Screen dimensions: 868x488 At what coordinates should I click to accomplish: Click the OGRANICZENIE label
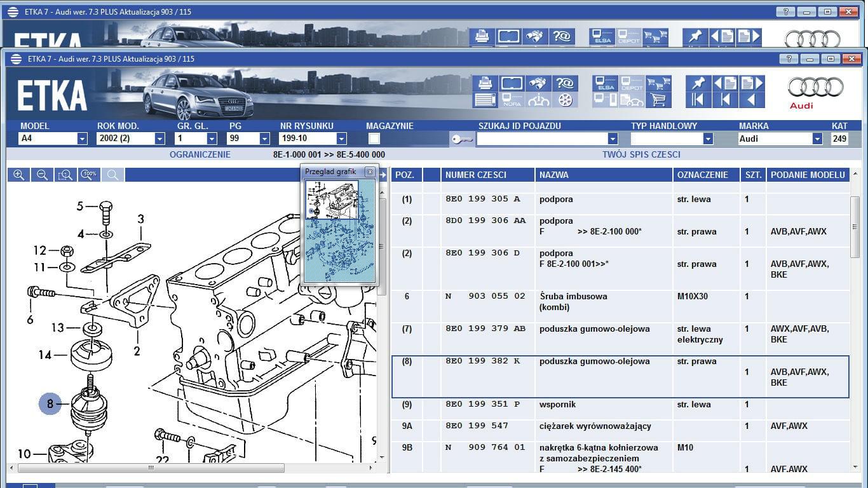(x=200, y=154)
